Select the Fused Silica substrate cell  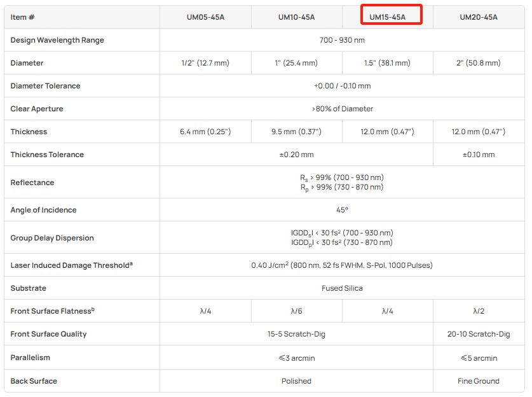point(342,288)
